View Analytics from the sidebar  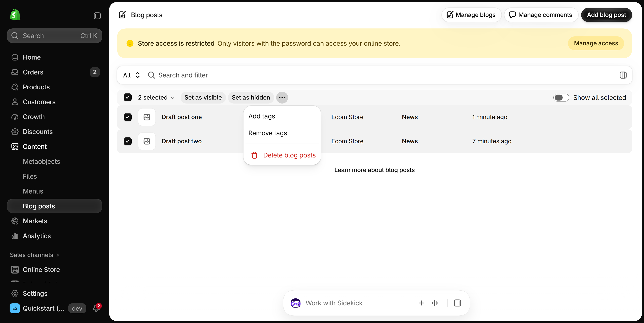[x=55, y=236]
